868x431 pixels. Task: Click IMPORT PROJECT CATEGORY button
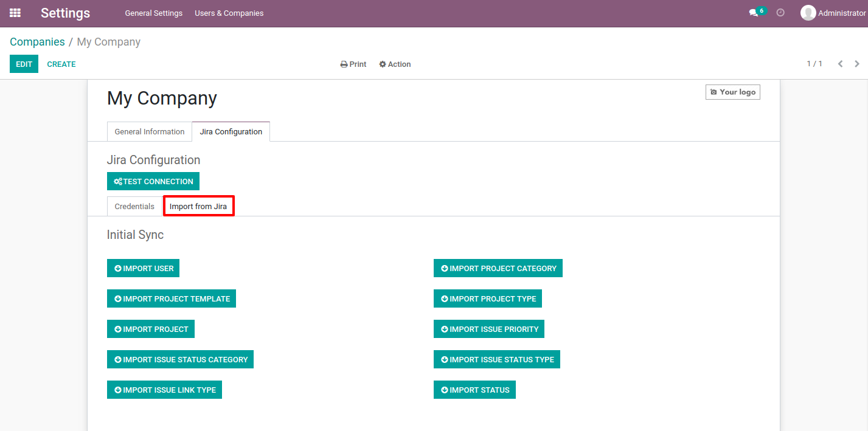tap(498, 268)
